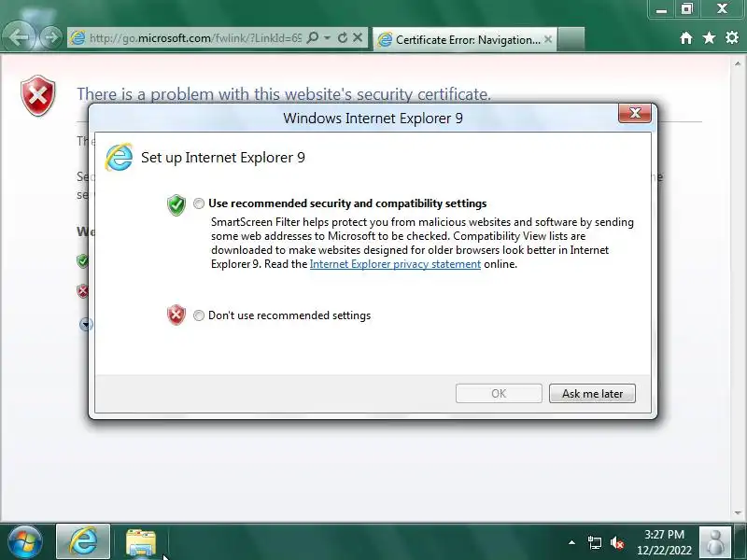Minimize the Internet Explorer window
Viewport: 747px width, 560px height.
point(661,9)
